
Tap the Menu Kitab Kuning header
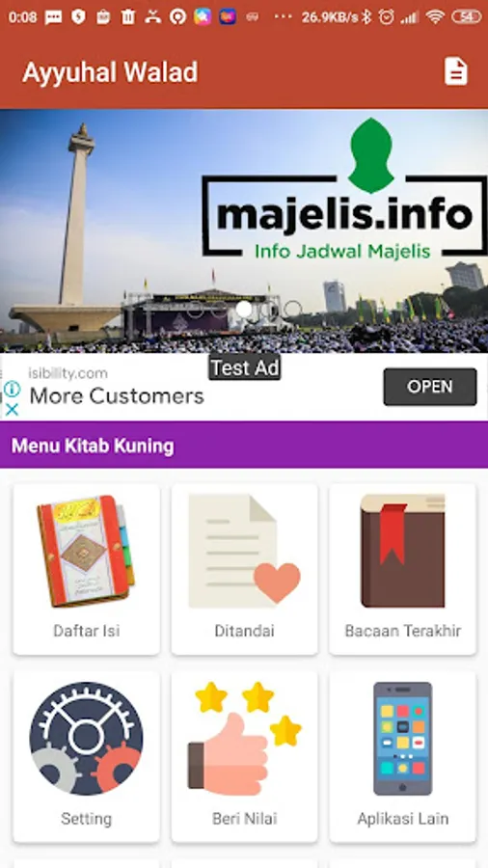click(244, 445)
